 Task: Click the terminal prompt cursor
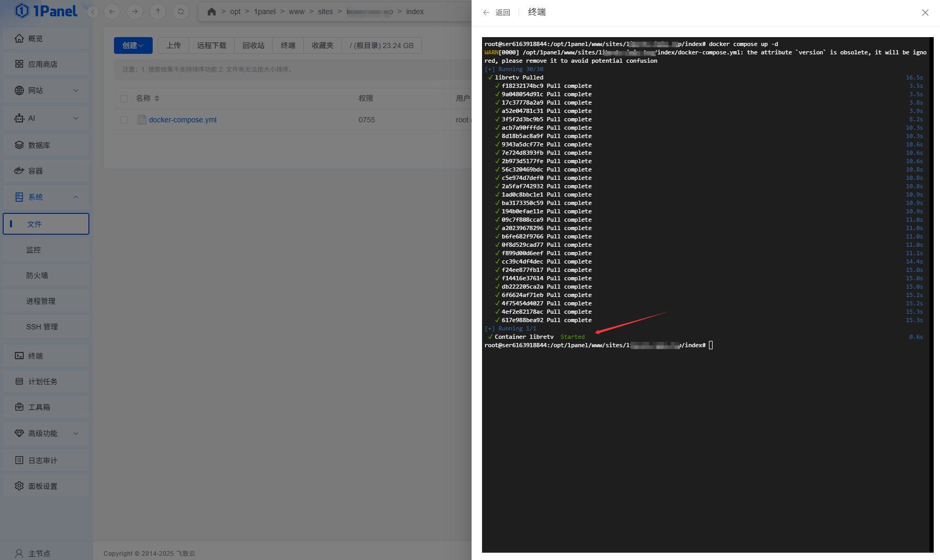(x=710, y=345)
